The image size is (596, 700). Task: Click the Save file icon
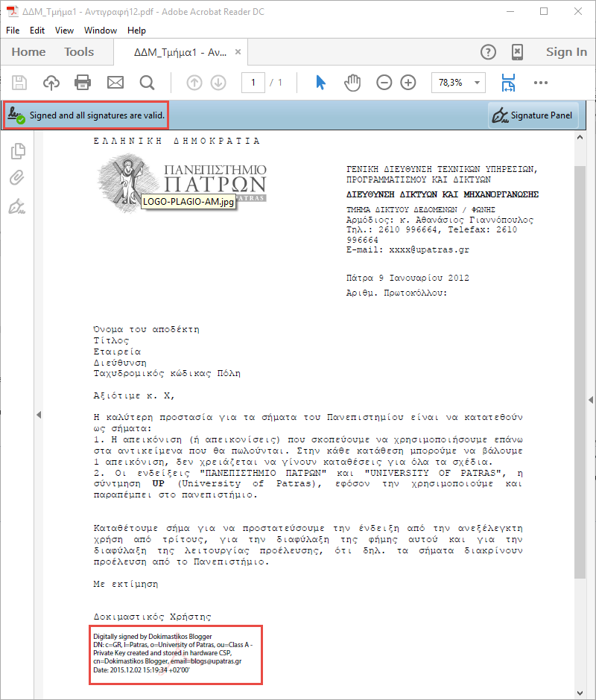[19, 83]
